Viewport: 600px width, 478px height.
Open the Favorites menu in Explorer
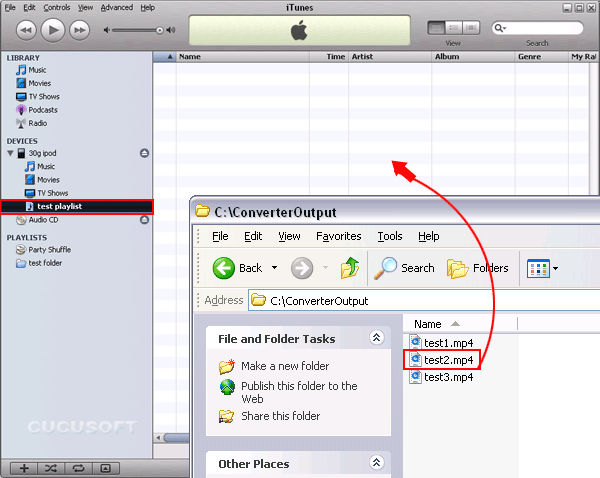click(x=338, y=236)
